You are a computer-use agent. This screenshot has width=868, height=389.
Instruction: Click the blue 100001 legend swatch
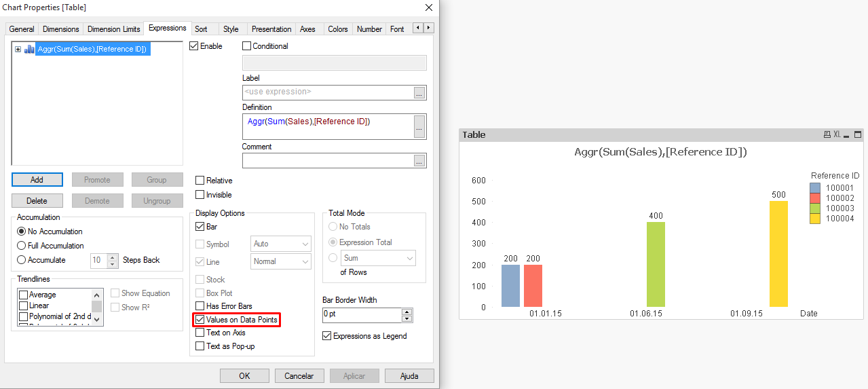point(815,188)
